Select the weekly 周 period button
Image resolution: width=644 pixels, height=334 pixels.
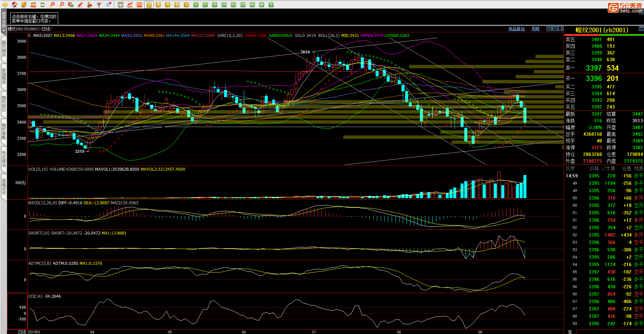point(158,5)
